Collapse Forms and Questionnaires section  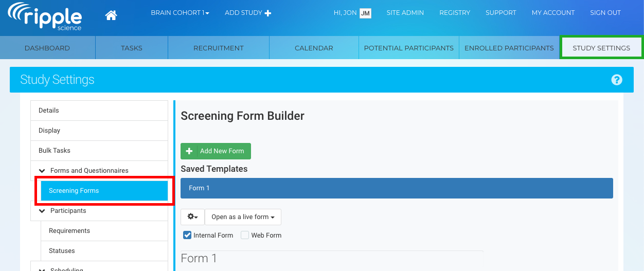[42, 171]
